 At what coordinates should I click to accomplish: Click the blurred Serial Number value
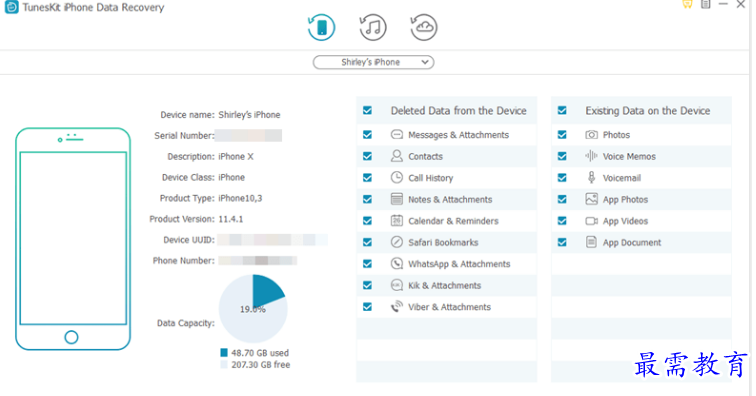click(249, 136)
